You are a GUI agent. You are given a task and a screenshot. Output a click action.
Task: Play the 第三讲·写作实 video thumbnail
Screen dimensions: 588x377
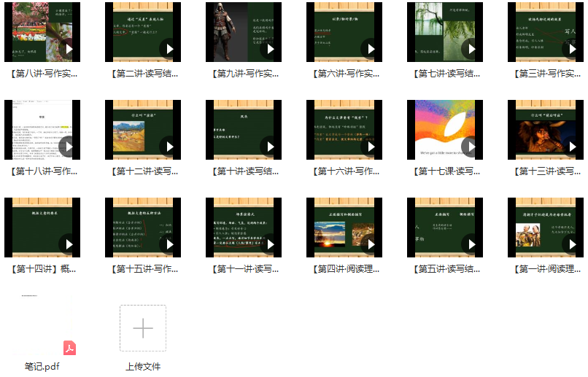546,32
